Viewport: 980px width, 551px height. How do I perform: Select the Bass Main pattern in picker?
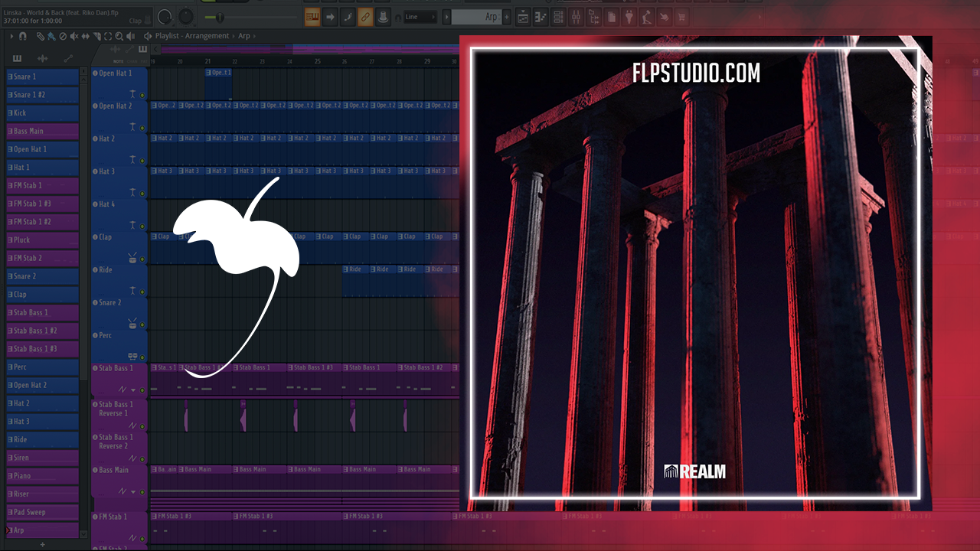pos(43,131)
